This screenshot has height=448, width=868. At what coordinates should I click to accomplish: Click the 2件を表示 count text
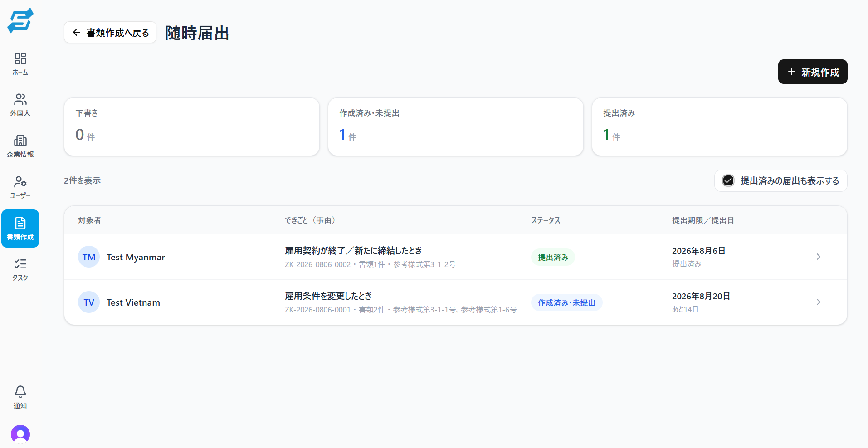(x=82, y=180)
